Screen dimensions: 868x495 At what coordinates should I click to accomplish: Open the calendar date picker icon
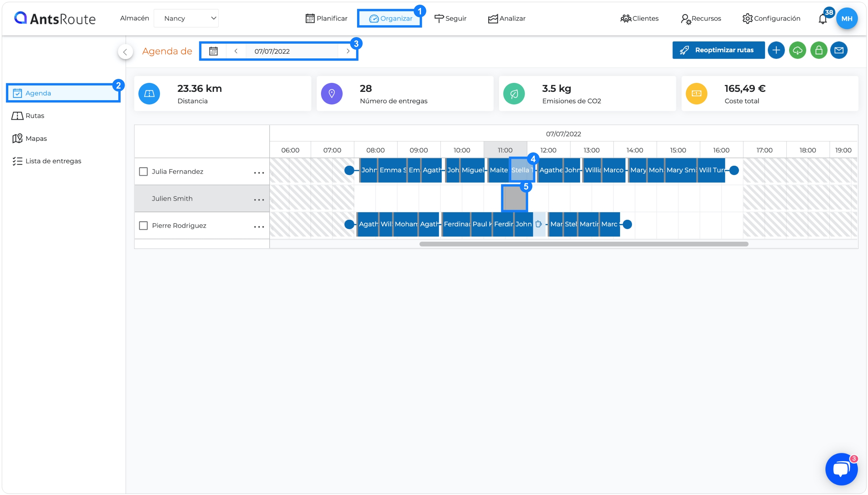213,51
